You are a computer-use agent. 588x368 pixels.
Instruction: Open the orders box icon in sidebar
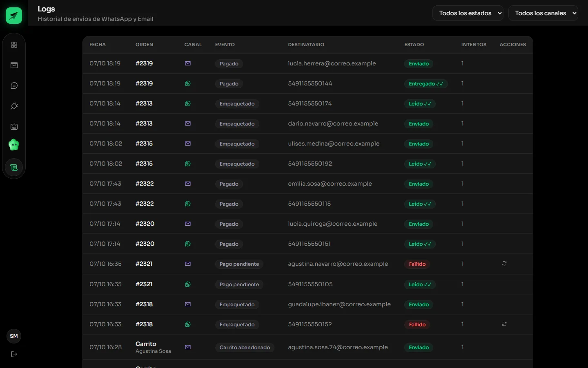pyautogui.click(x=14, y=65)
